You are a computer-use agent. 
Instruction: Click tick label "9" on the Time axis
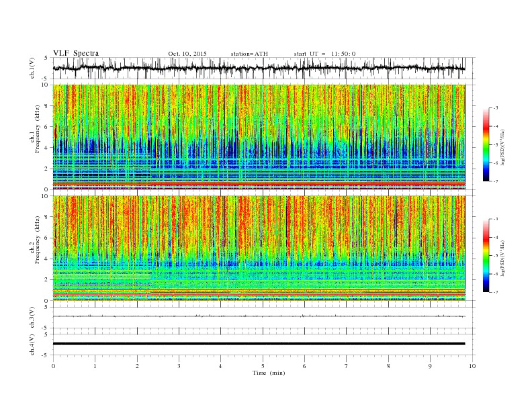[430, 366]
